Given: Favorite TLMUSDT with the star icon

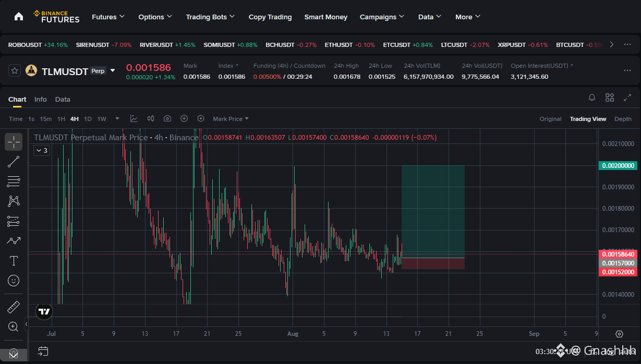Looking at the screenshot, I should [x=15, y=70].
